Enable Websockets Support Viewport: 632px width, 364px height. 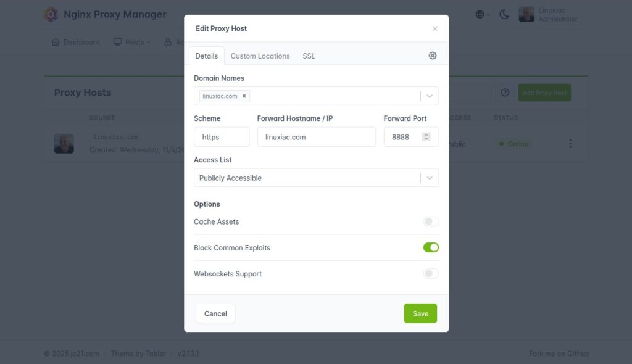click(431, 273)
